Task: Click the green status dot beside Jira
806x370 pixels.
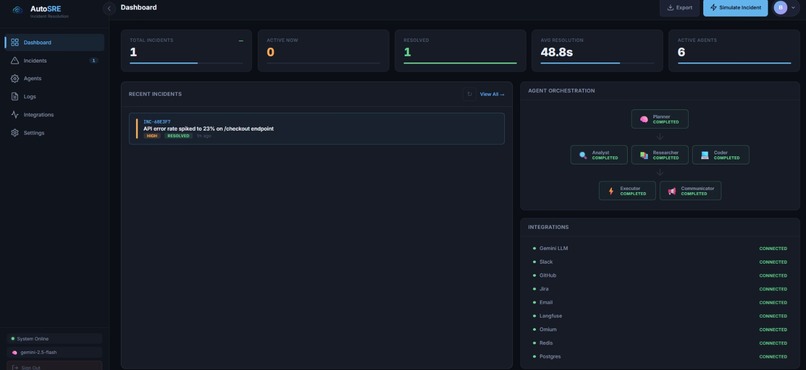Action: [x=535, y=289]
